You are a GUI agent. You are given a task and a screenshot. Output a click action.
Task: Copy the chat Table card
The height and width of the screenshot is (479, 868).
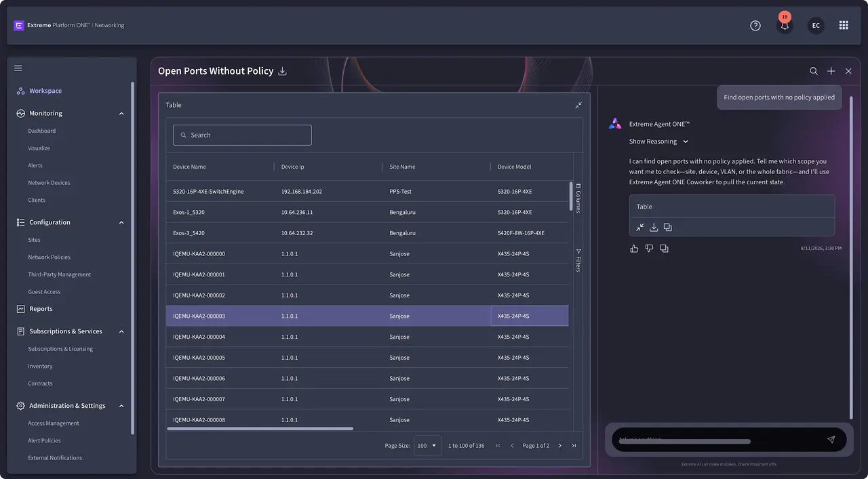pyautogui.click(x=668, y=228)
